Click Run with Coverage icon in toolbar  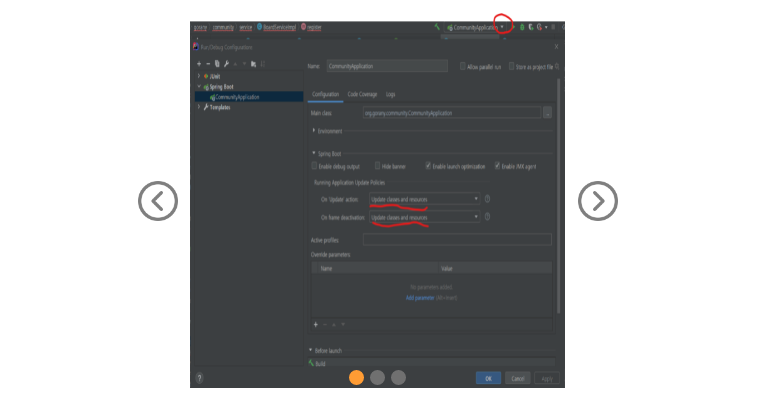531,27
